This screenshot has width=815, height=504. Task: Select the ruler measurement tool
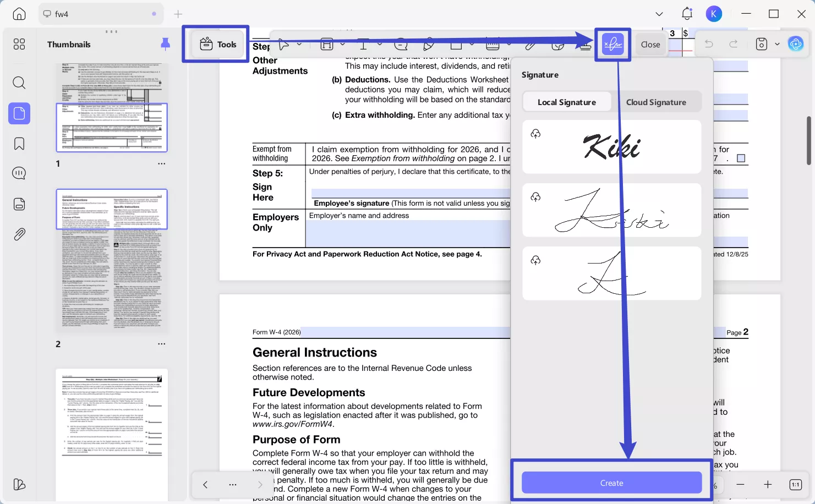tap(493, 45)
